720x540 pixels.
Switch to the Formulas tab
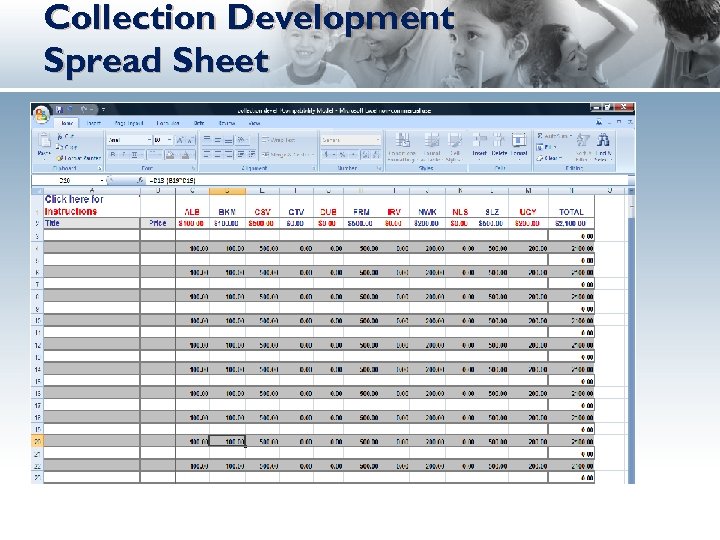[x=168, y=123]
